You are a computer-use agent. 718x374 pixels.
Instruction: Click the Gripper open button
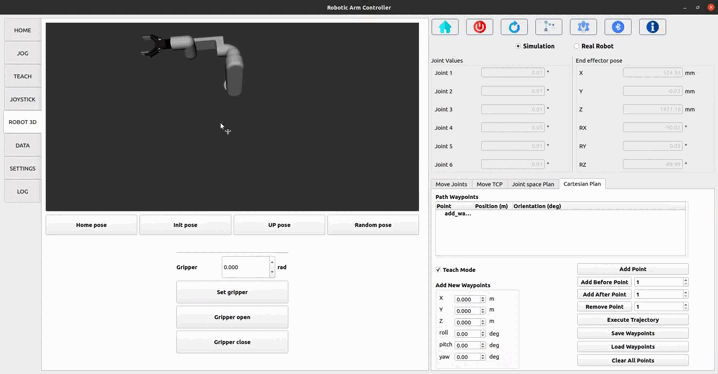[x=232, y=317]
